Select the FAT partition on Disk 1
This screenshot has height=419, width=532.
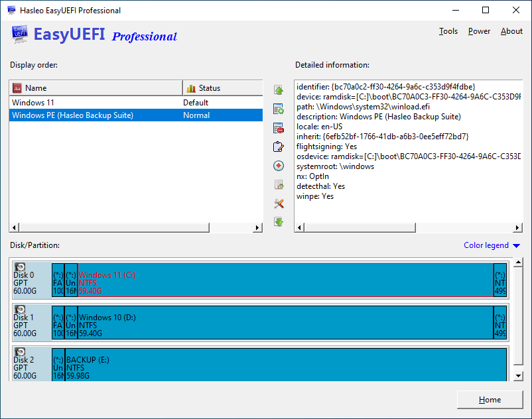(58, 323)
